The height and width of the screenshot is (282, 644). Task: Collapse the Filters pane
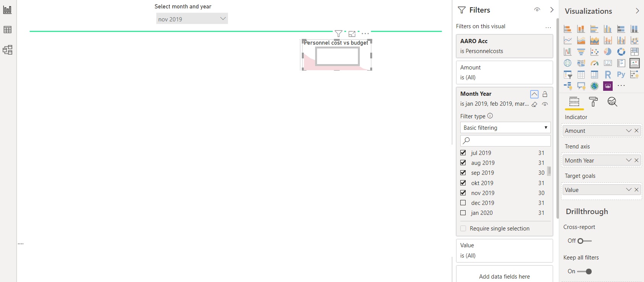click(552, 10)
